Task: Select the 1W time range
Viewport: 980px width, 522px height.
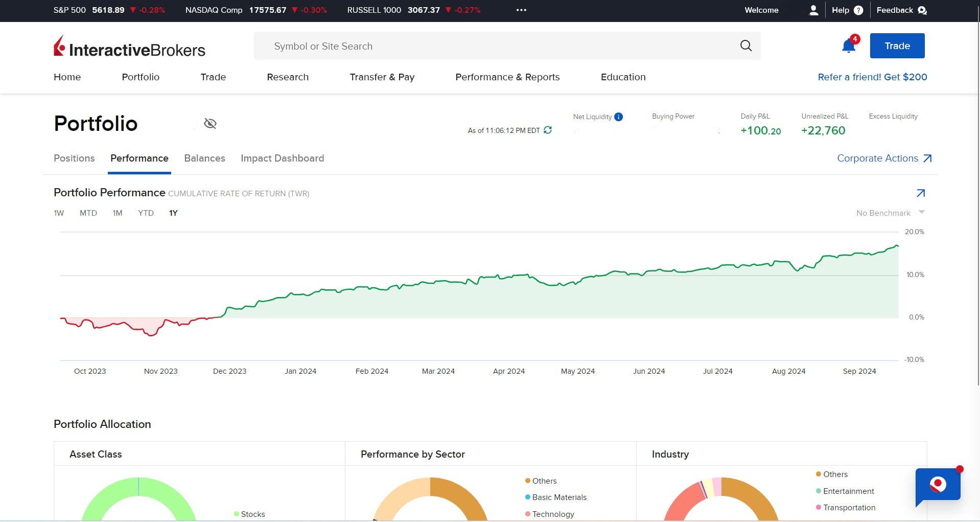Action: tap(59, 213)
